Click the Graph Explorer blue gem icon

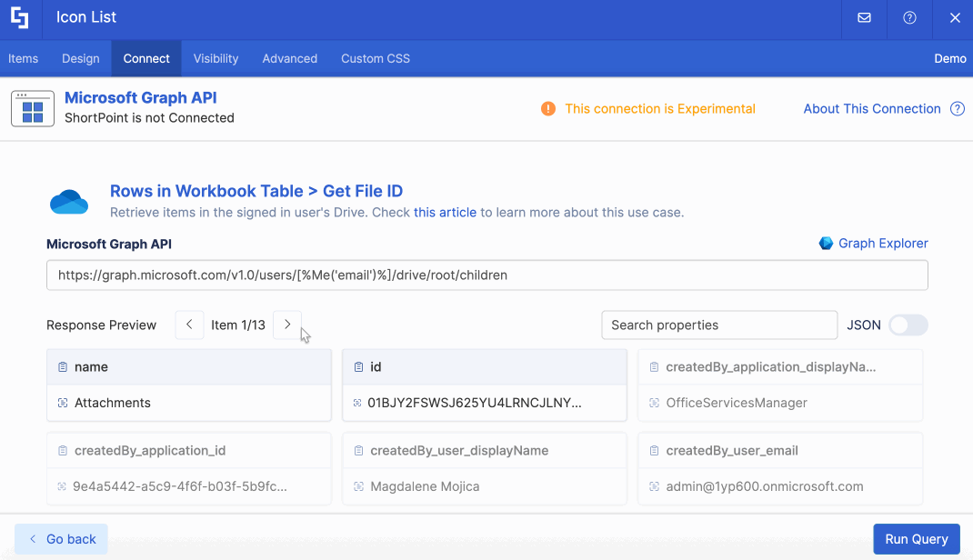pyautogui.click(x=826, y=243)
